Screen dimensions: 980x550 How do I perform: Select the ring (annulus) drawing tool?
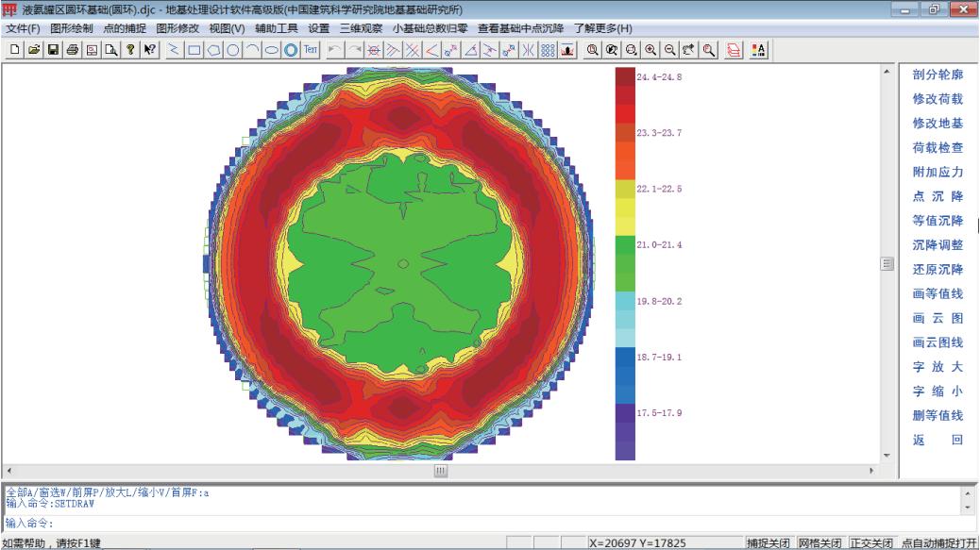(291, 48)
